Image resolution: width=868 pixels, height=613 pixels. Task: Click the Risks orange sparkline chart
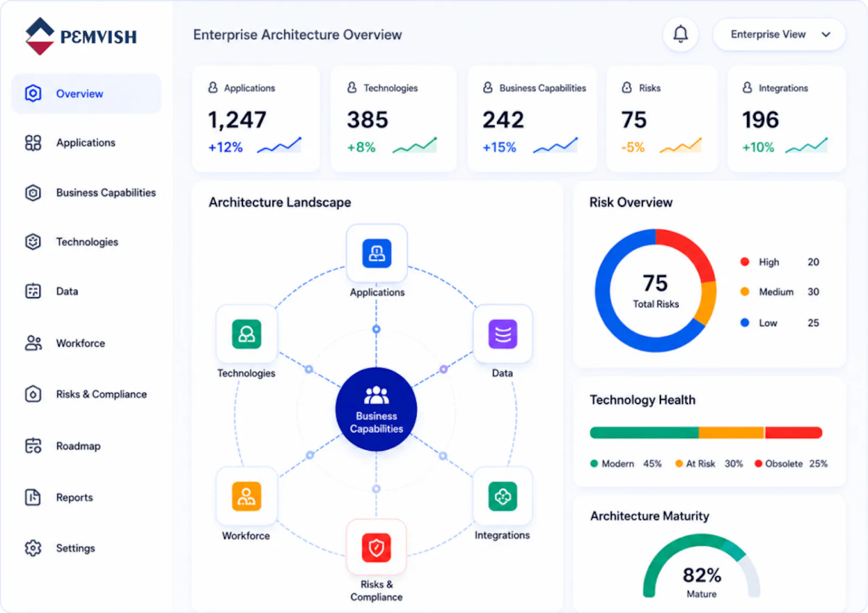pyautogui.click(x=681, y=145)
